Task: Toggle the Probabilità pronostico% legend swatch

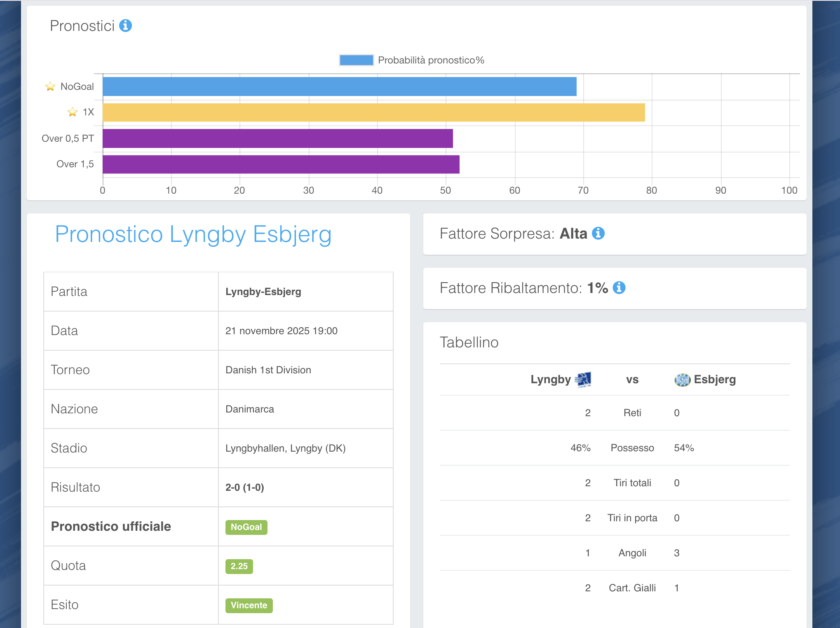Action: (356, 60)
